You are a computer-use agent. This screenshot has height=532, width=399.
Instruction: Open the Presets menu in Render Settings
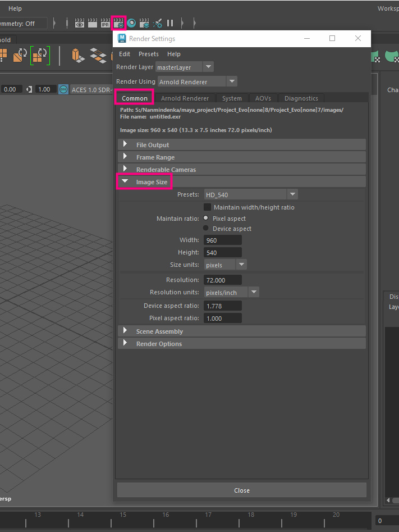(149, 54)
